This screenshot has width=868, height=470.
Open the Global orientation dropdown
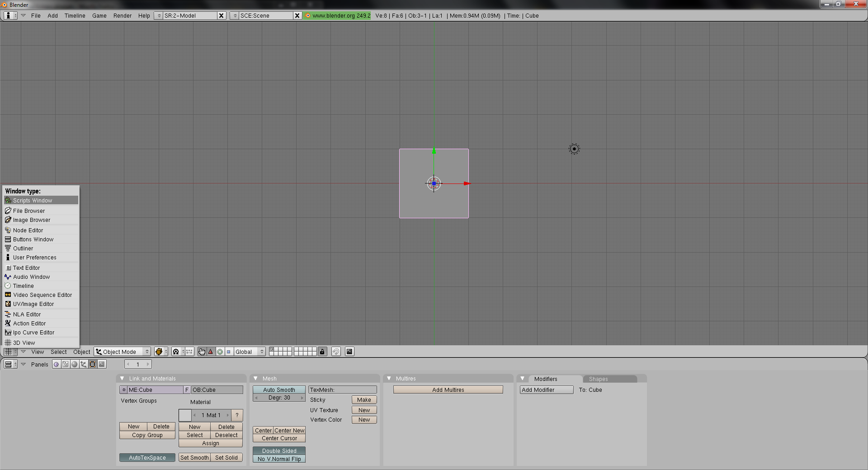[x=249, y=352]
